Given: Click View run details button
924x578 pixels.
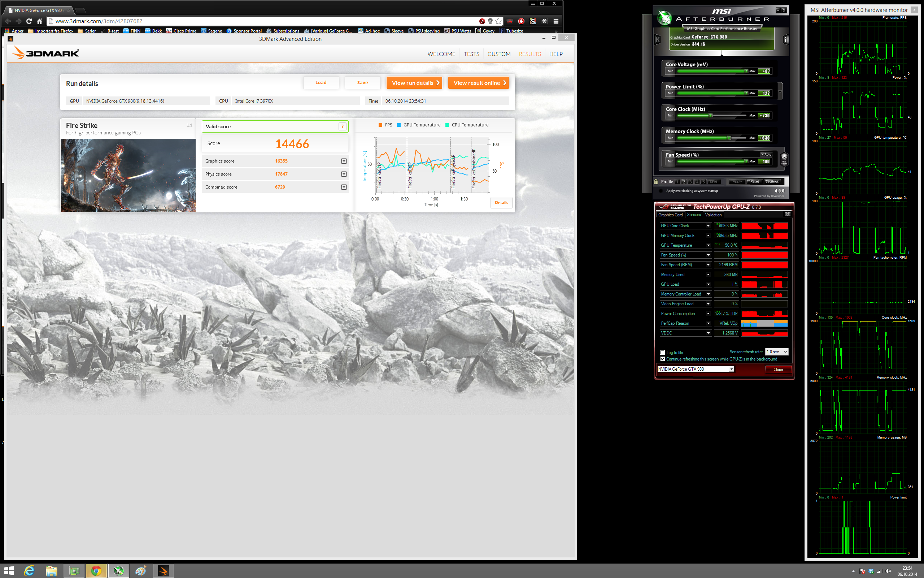Looking at the screenshot, I should [414, 83].
